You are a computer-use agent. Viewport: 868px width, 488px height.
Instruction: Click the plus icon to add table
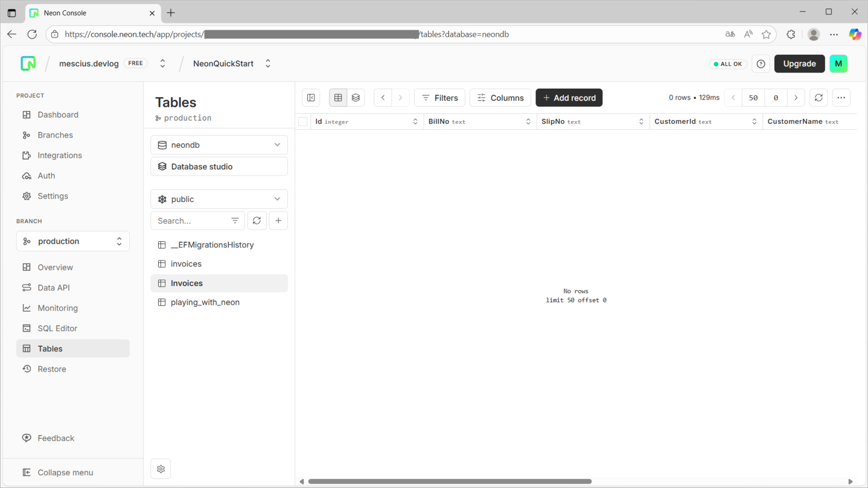[x=278, y=221]
